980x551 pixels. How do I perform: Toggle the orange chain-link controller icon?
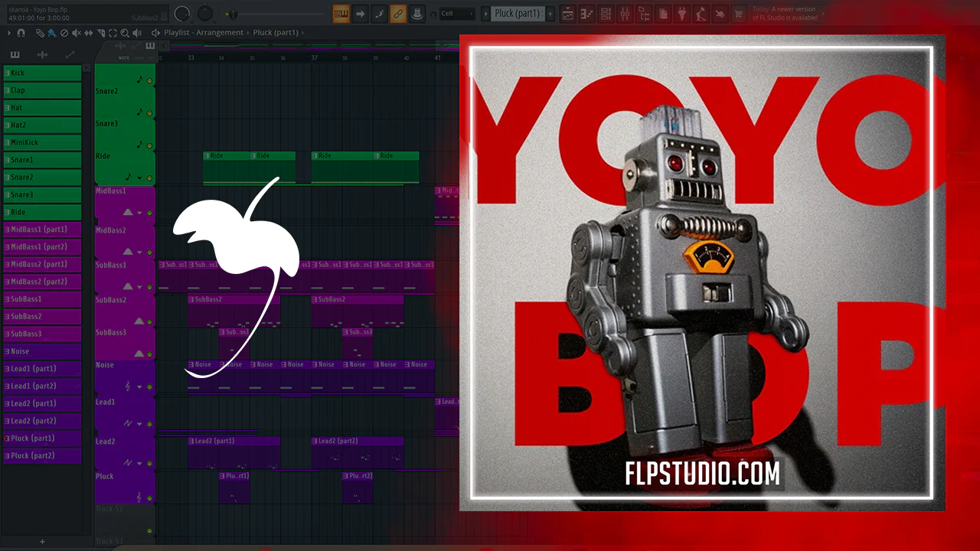(x=398, y=14)
